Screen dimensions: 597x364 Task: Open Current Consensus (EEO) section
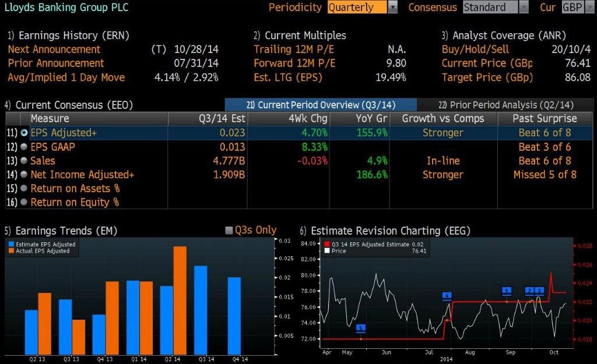pyautogui.click(x=69, y=105)
